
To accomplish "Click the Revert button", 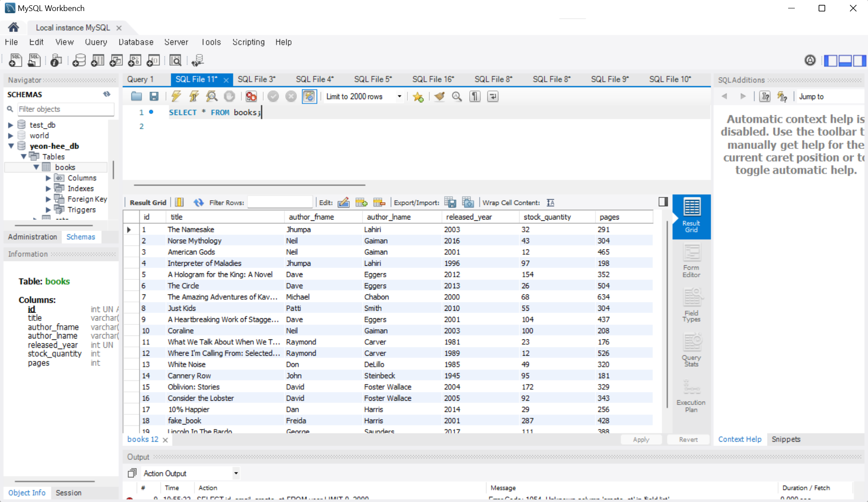I will coord(688,439).
